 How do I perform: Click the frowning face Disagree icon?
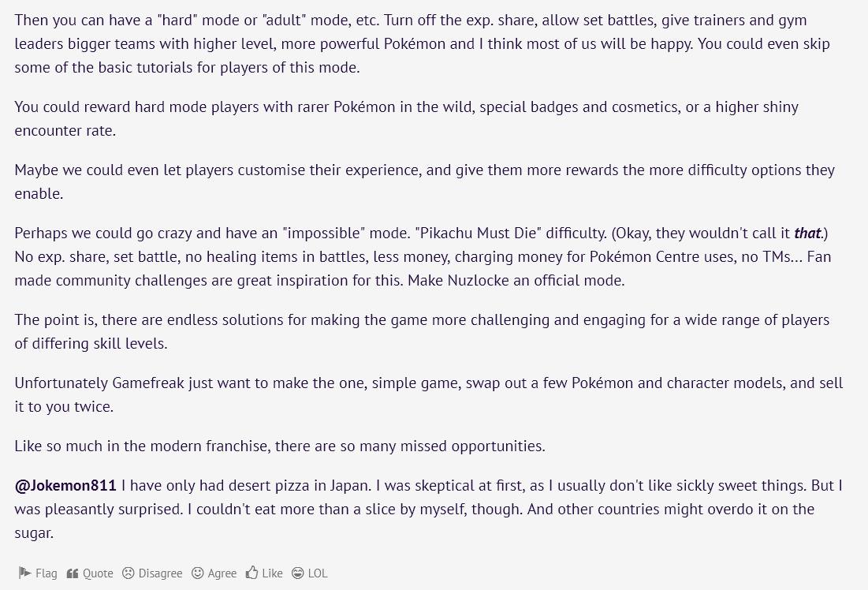click(x=128, y=573)
